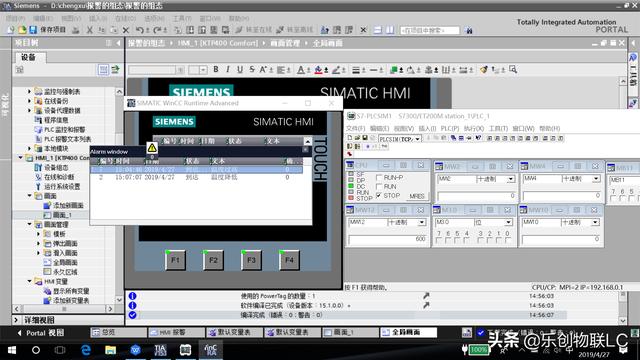Image resolution: width=640 pixels, height=360 pixels.
Task: Click the MW12 value field showing 600
Action: pos(387,239)
